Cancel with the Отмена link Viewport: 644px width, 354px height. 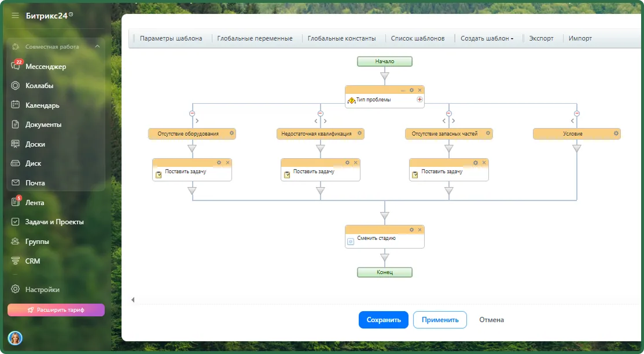(491, 320)
